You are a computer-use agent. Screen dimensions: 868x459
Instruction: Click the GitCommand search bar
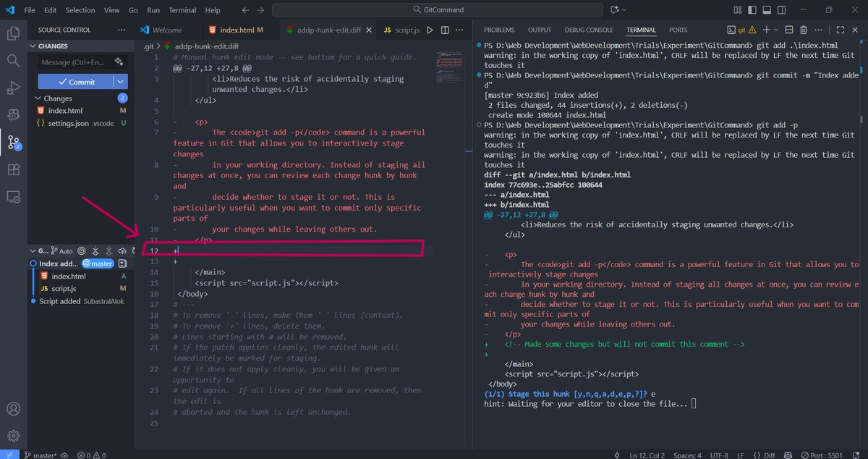point(439,10)
